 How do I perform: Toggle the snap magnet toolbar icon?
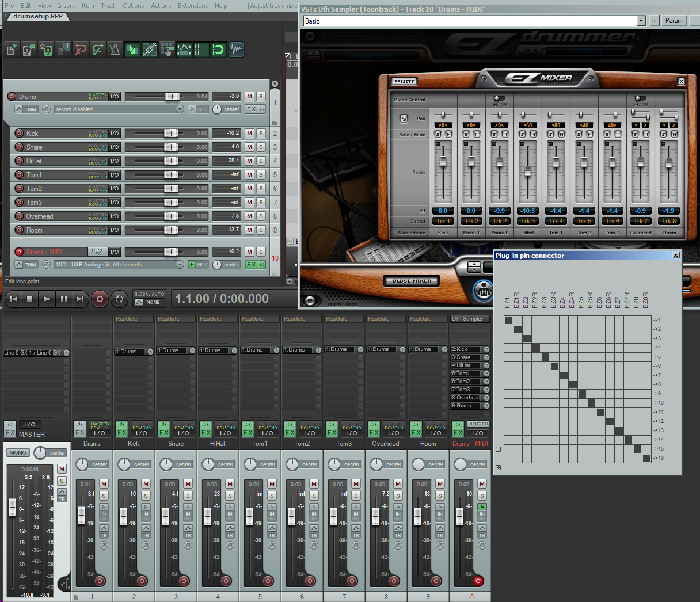[219, 50]
